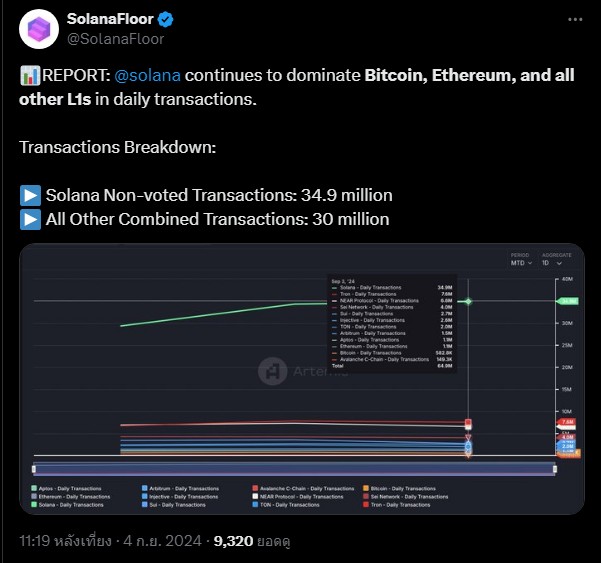Click the play emoji beside Solana Non-voted
Viewport: 601px width, 563px height.
pyautogui.click(x=30, y=195)
